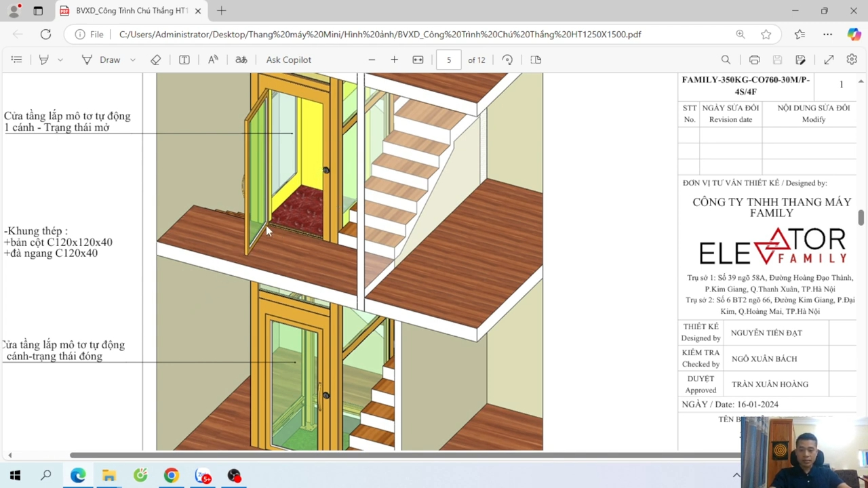Open a new browser tab
The height and width of the screenshot is (488, 868).
(222, 11)
